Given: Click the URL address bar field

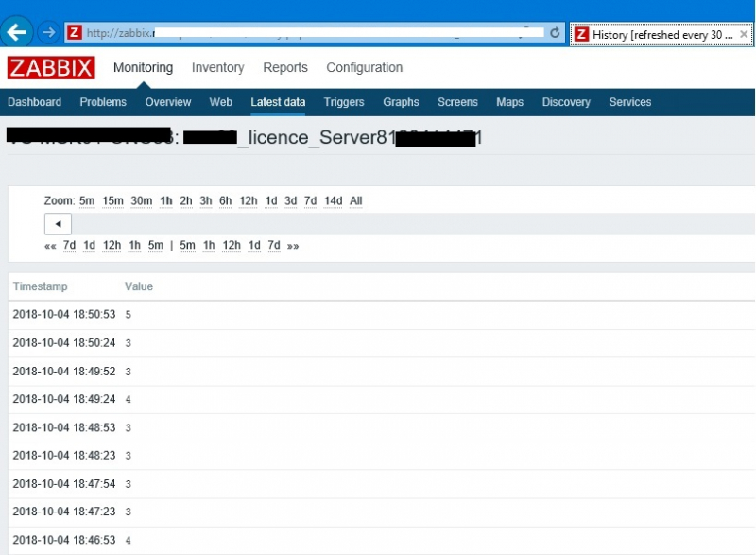Looking at the screenshot, I should [x=312, y=33].
